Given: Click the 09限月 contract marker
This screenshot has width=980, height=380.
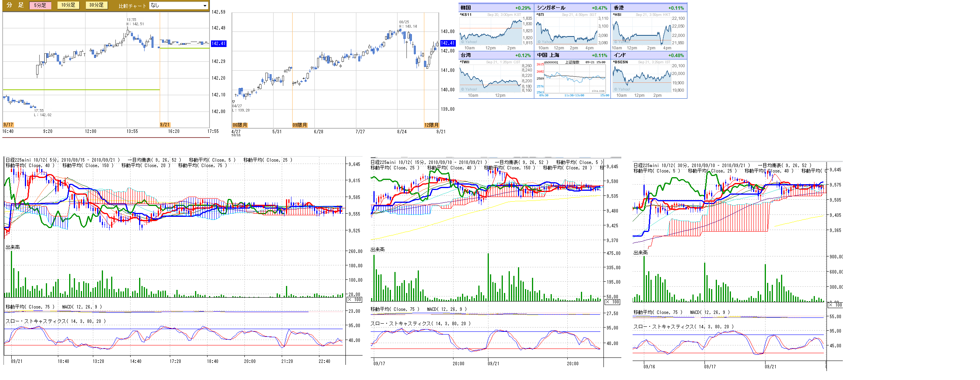Looking at the screenshot, I should (x=300, y=125).
